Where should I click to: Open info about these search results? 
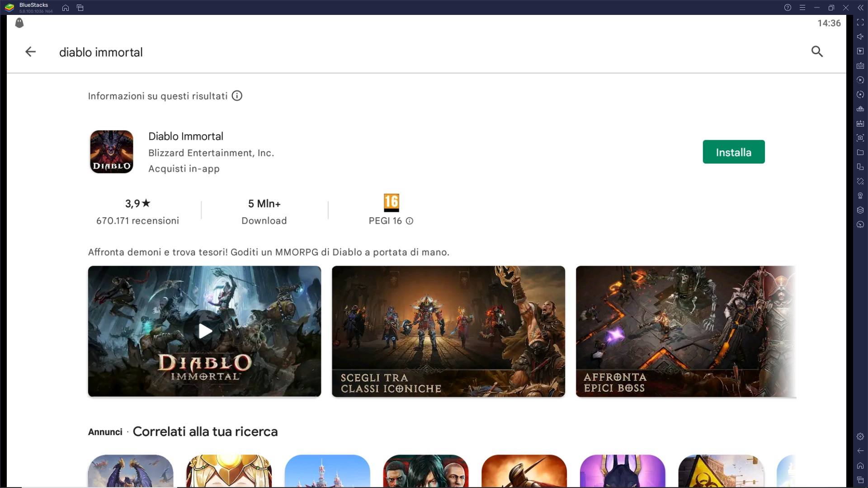tap(237, 96)
